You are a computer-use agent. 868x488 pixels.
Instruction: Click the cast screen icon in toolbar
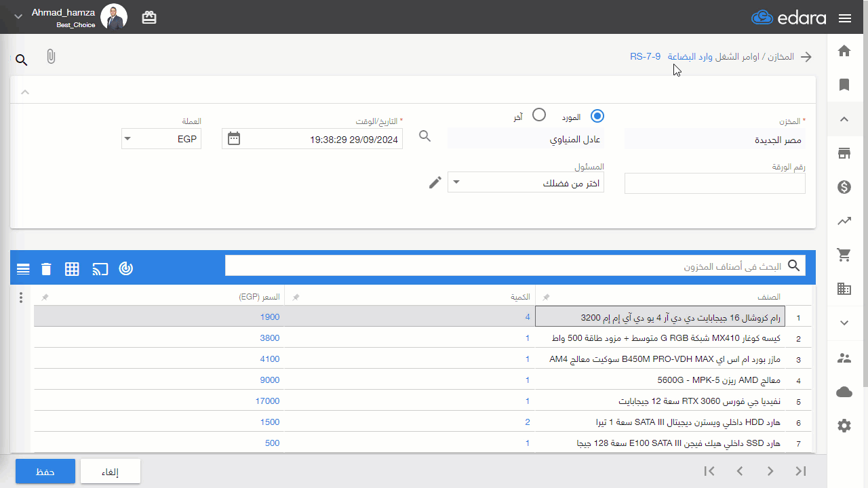pyautogui.click(x=100, y=269)
